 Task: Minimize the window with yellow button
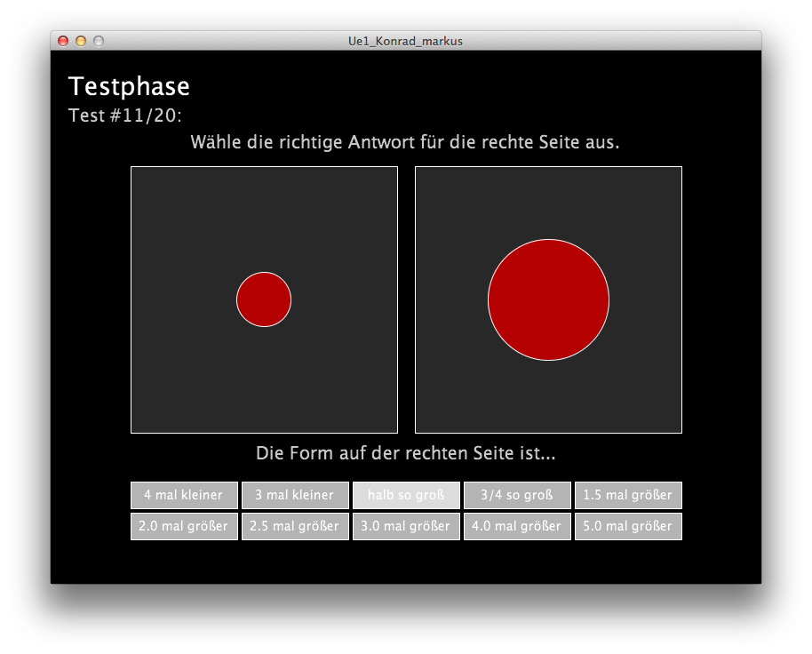pyautogui.click(x=81, y=41)
